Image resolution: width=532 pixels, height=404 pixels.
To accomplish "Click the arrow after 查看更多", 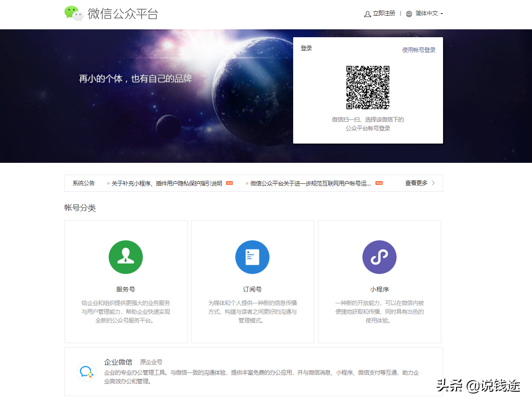I will tap(434, 183).
